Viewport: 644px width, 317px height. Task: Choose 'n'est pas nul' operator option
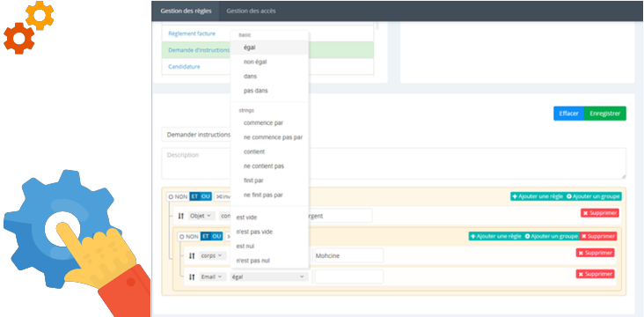tap(269, 261)
